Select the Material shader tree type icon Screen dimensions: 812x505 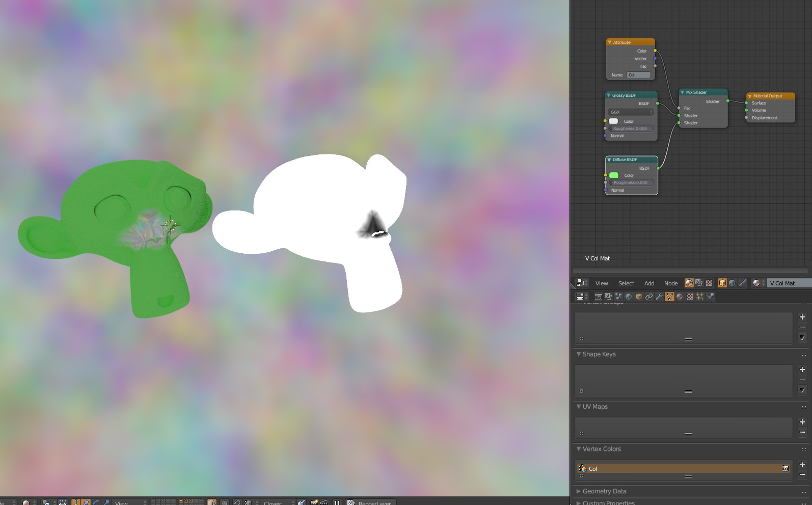[689, 283]
